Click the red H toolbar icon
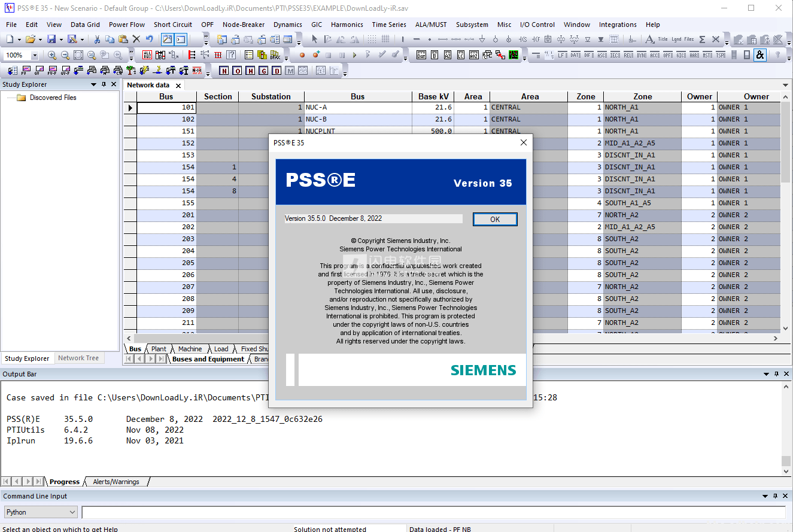The width and height of the screenshot is (793, 532). point(250,71)
